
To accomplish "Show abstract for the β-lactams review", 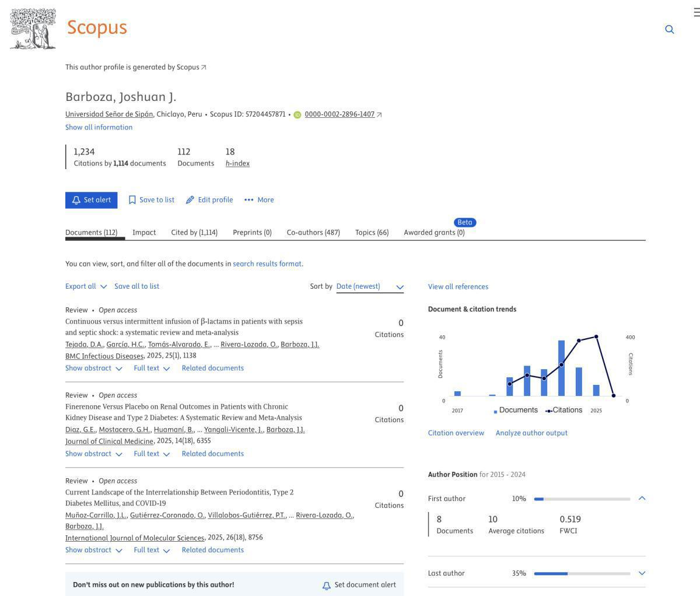I will [x=94, y=369].
